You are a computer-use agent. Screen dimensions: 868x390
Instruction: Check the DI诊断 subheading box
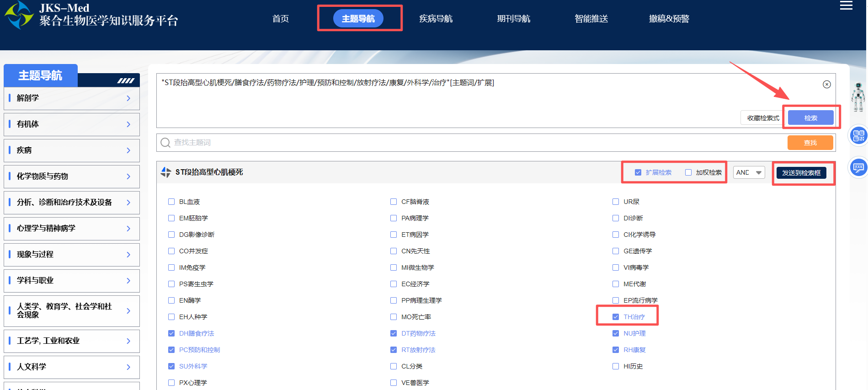[616, 218]
